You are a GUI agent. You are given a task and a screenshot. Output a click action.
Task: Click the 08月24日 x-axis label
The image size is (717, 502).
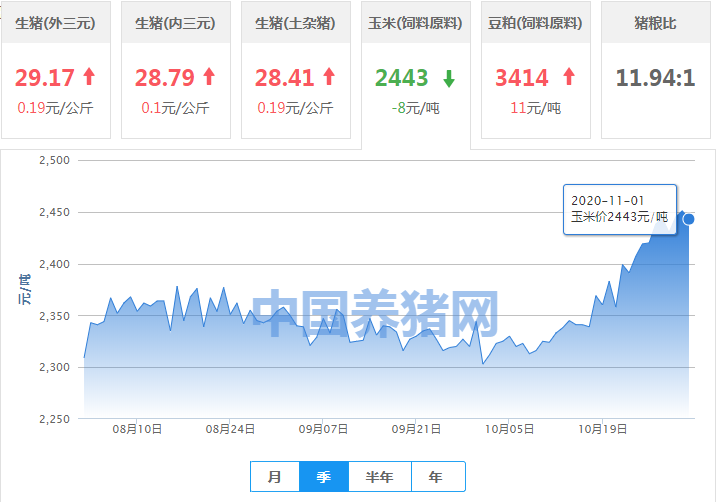coord(230,429)
